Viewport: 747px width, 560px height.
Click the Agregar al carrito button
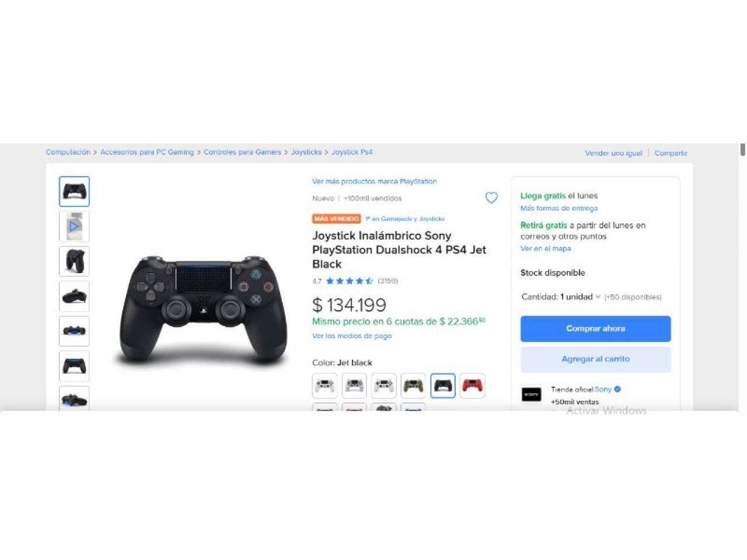coord(595,359)
